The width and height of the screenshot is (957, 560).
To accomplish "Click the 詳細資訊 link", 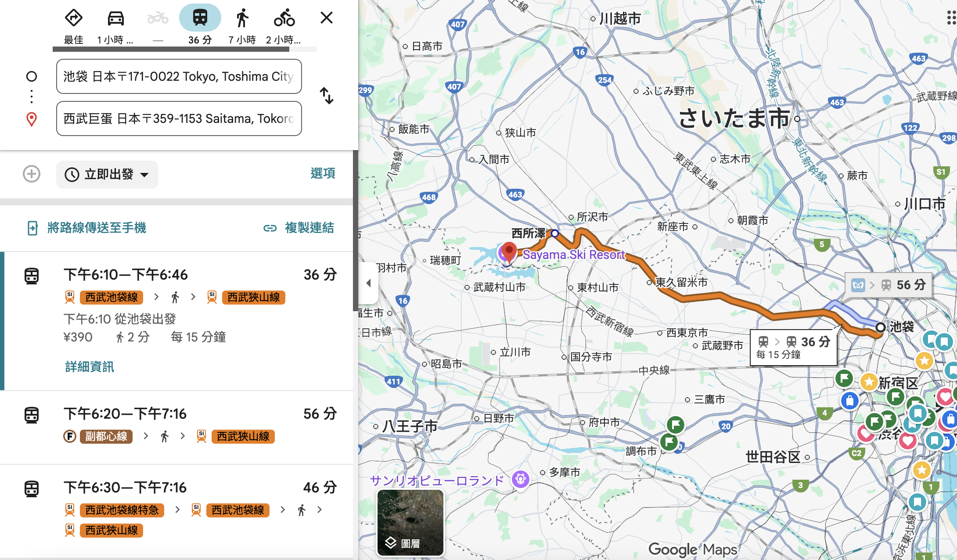I will click(89, 367).
